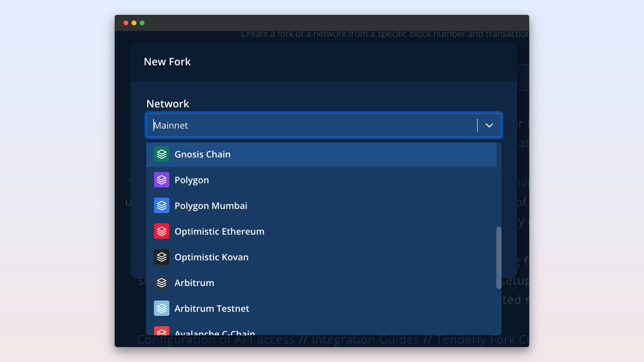644x362 pixels.
Task: Click the green Gnosis Chain network icon
Action: [x=161, y=154]
